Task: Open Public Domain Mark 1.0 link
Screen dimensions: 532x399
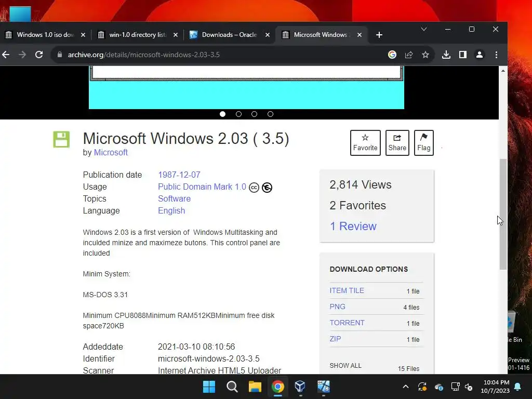Action: 202,187
